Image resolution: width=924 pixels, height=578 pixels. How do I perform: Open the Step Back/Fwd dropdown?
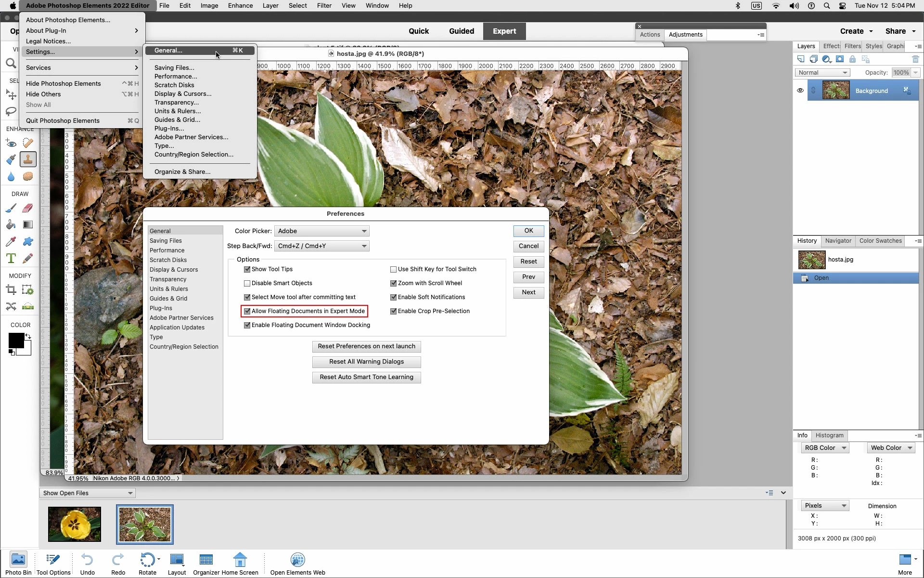[x=321, y=246]
